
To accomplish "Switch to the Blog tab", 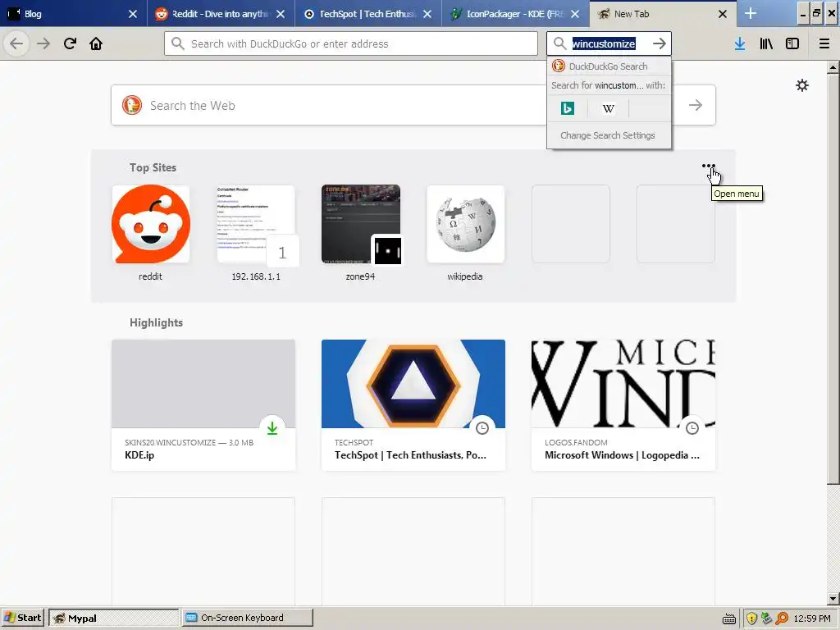I will click(73, 14).
